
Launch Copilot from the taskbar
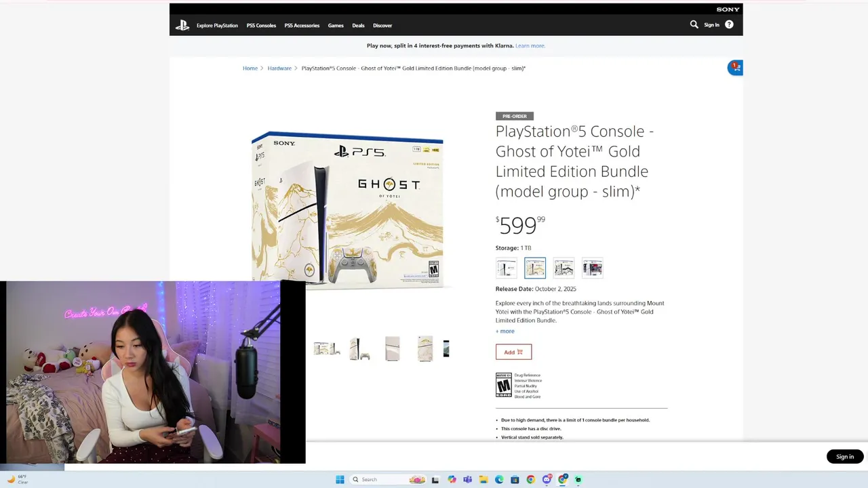452,479
